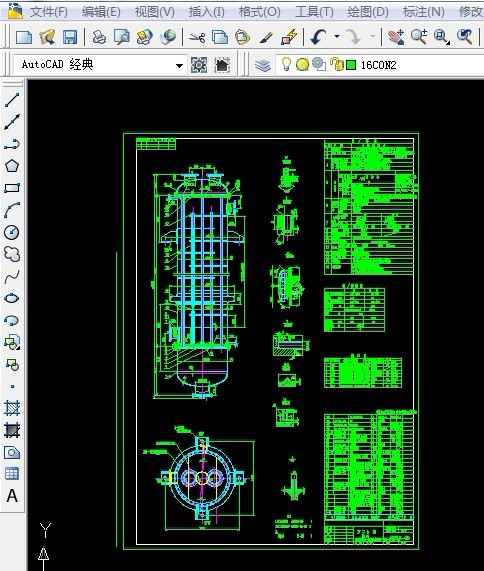Click the Zoom Window icon
Screen dimensions: 484x571
[x=441, y=37]
